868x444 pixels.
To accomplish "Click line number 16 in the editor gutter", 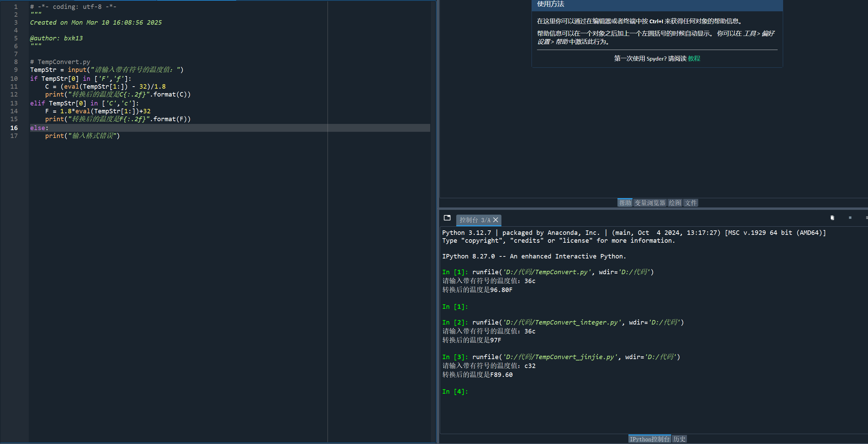I will click(x=14, y=128).
